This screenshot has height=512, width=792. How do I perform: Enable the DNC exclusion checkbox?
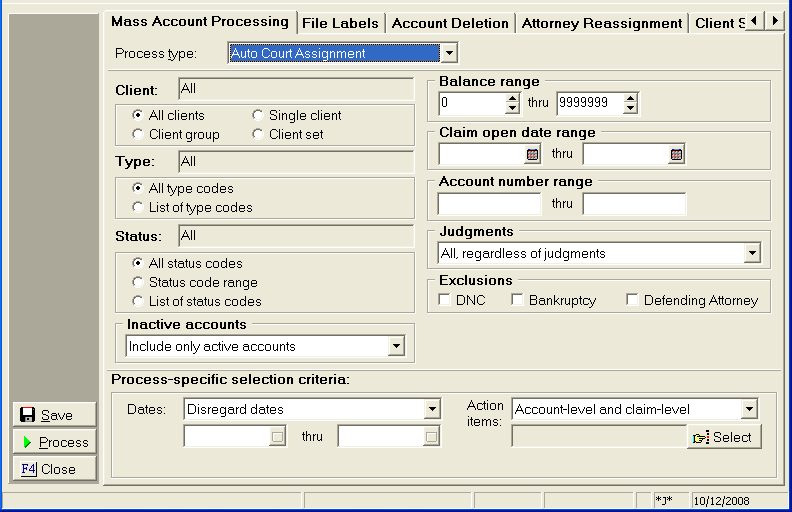pyautogui.click(x=446, y=300)
